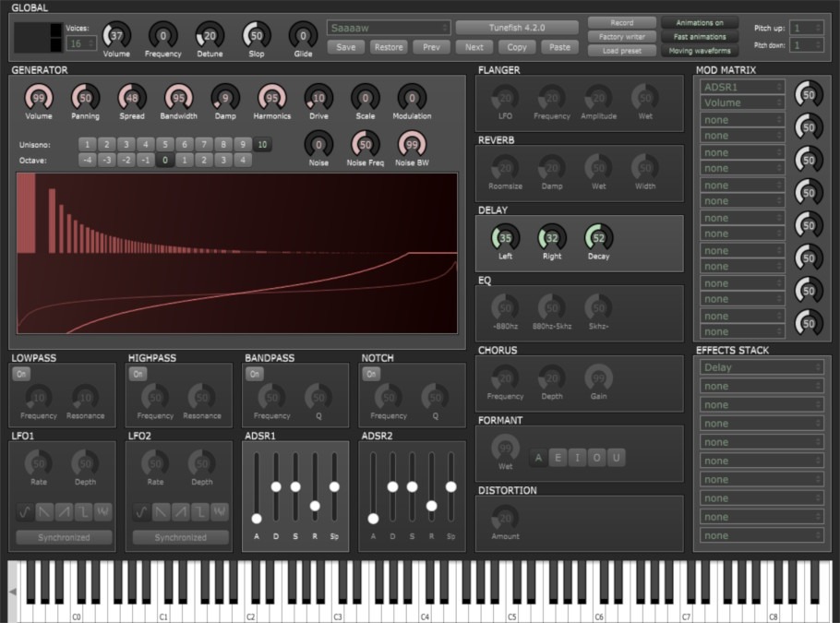The height and width of the screenshot is (623, 840).
Task: Click the ADSR1 Release slider handle
Action: coord(315,506)
